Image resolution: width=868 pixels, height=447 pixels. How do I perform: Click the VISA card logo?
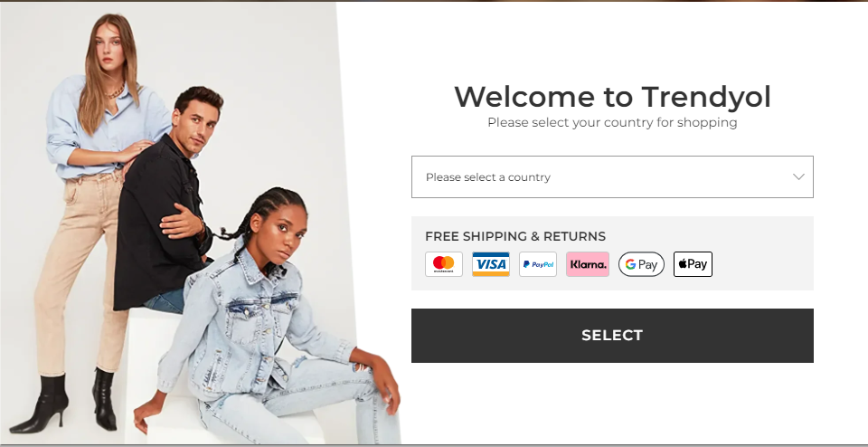[x=490, y=264]
